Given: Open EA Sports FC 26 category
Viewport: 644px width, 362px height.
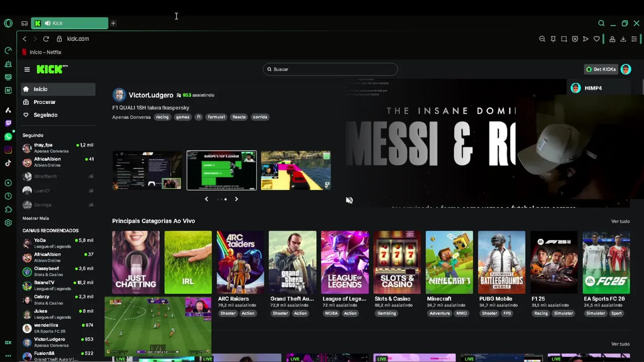Looking at the screenshot, I should tap(606, 262).
